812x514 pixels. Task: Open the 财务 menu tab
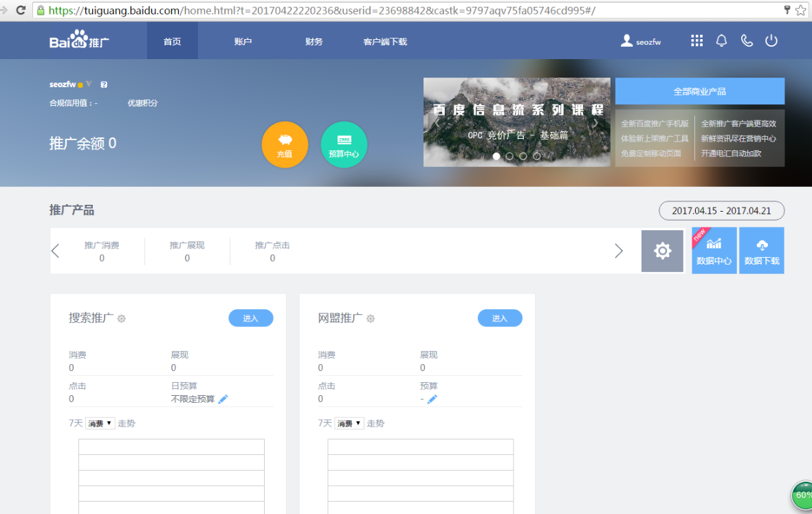(x=314, y=42)
